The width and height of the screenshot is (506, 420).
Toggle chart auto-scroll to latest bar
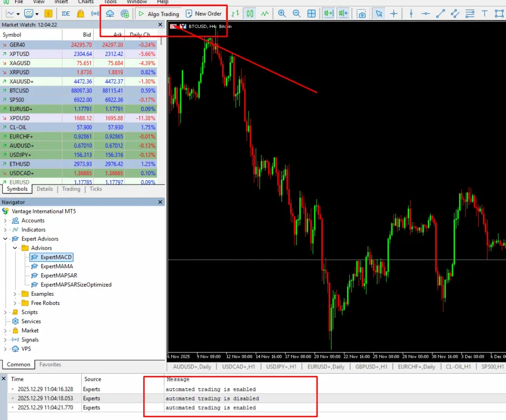tap(328, 13)
